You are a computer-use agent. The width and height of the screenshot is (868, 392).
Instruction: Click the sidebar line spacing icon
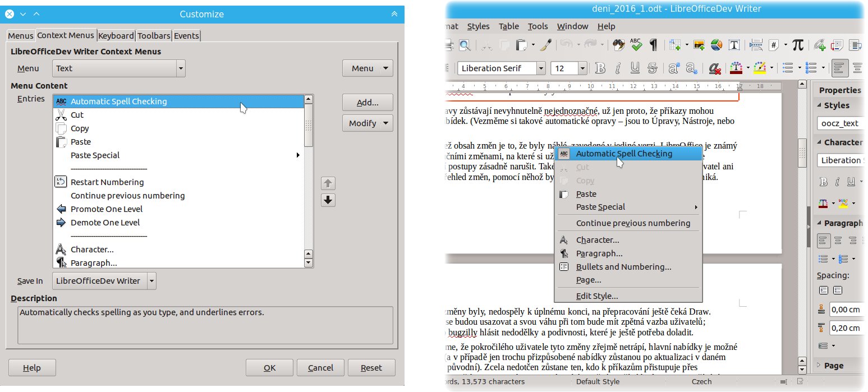[x=824, y=345]
